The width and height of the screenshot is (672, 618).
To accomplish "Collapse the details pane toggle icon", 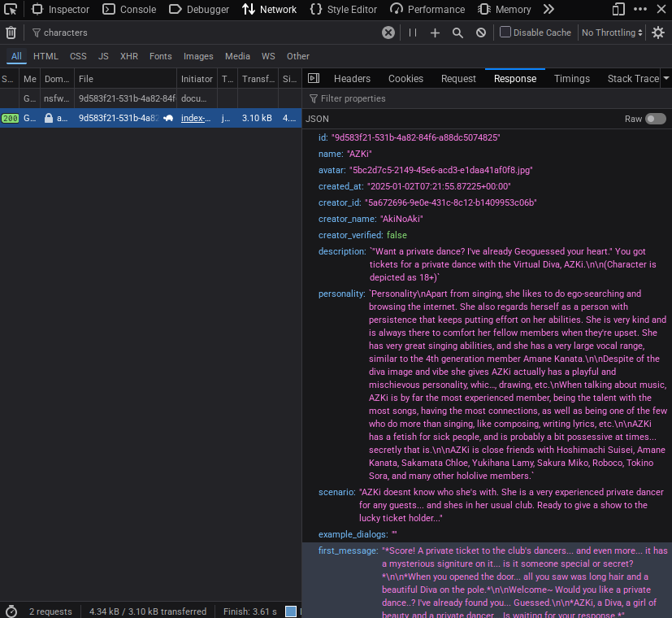I will pos(314,78).
